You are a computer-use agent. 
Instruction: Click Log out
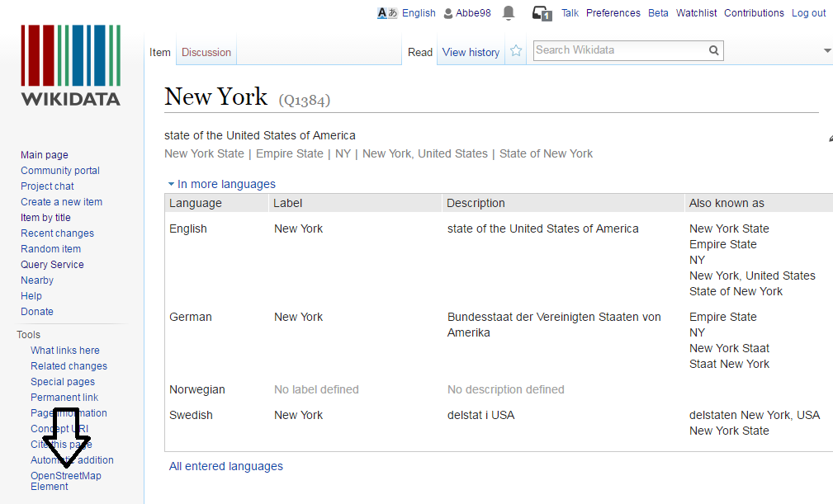[808, 13]
